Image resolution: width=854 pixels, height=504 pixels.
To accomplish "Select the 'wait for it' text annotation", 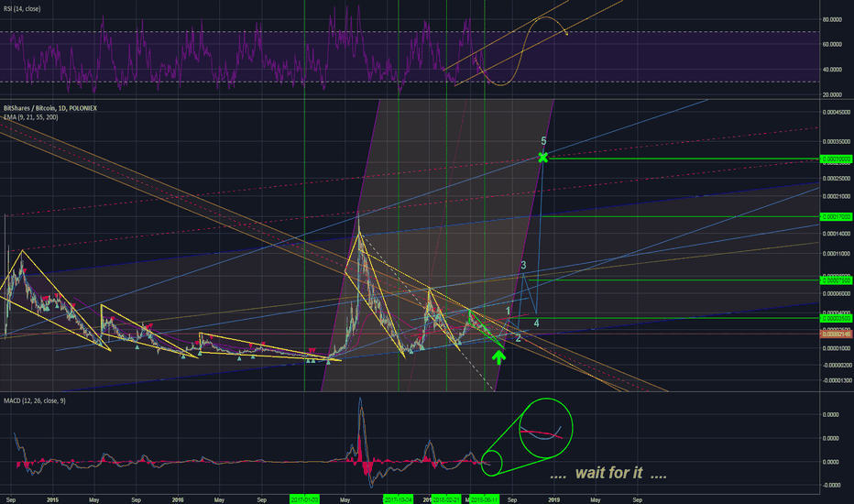I will 608,473.
